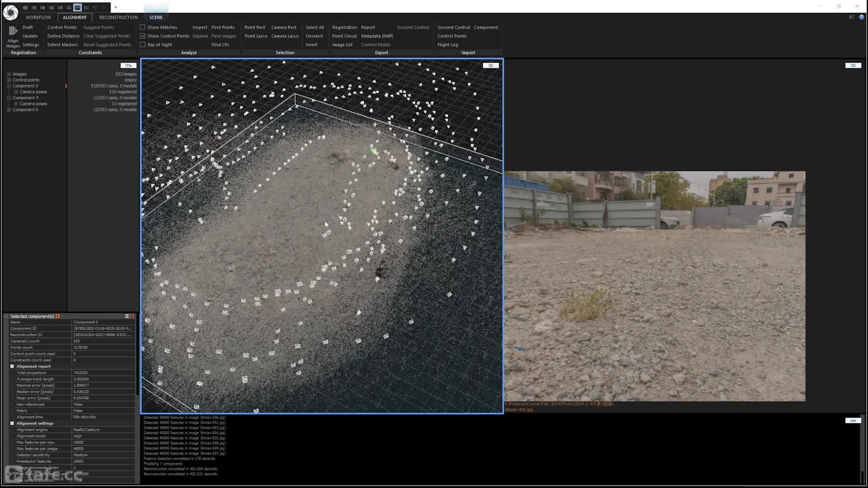Open the RECONSTRUCTION ribbon tab

point(118,17)
